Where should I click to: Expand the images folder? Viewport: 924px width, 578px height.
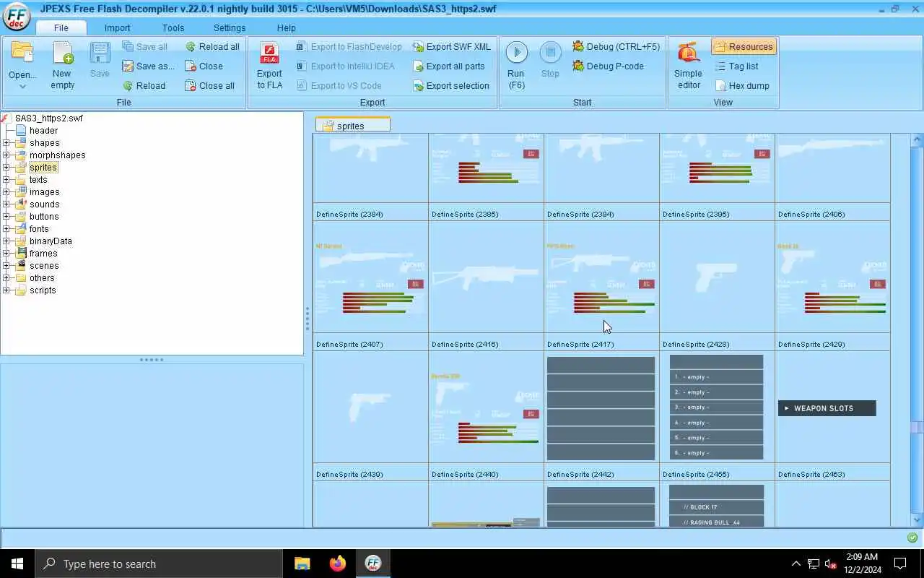(x=6, y=191)
